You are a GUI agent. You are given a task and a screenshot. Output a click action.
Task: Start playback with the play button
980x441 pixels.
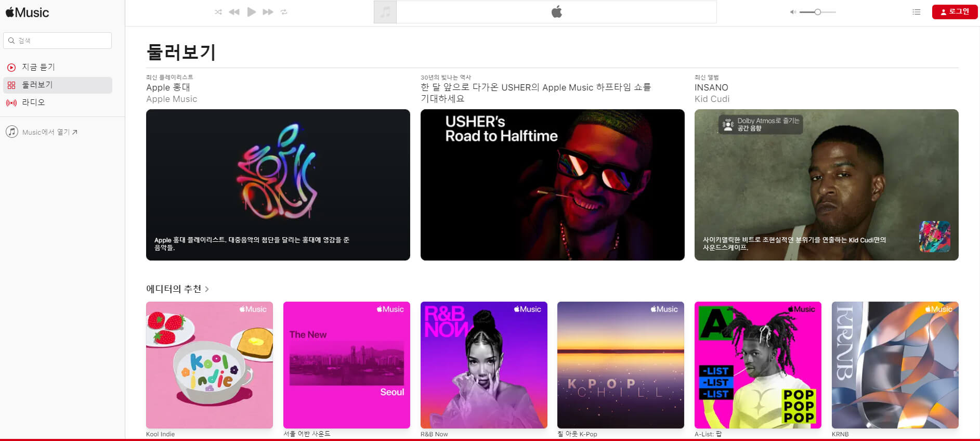(252, 12)
